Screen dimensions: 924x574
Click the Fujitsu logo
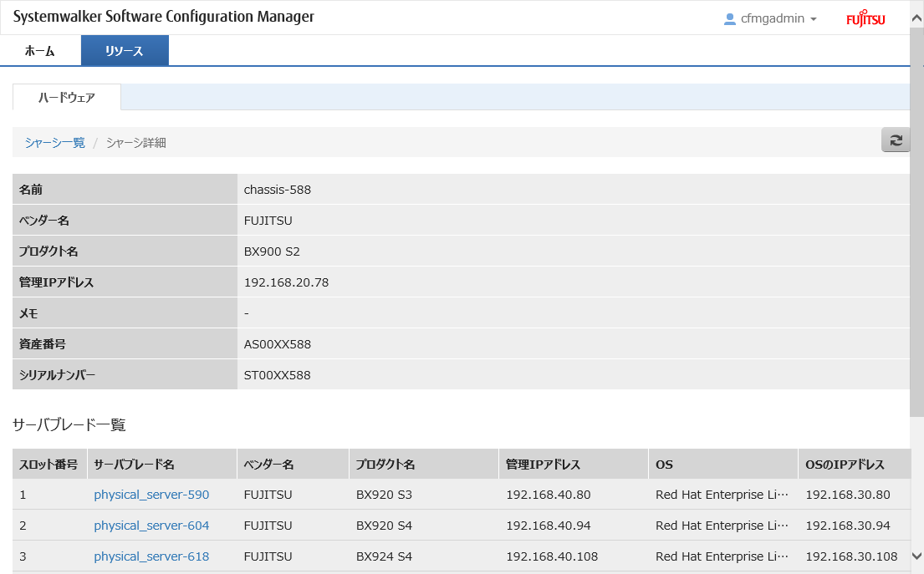(865, 18)
